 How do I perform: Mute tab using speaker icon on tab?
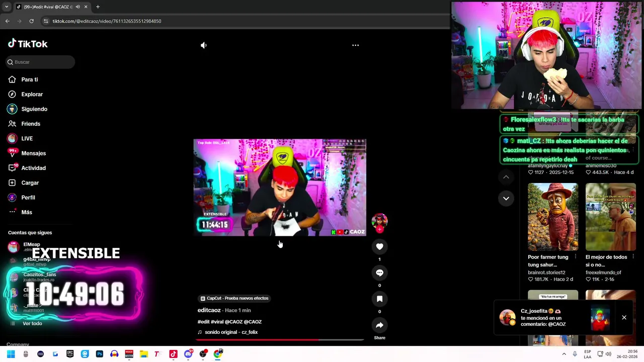[77, 7]
